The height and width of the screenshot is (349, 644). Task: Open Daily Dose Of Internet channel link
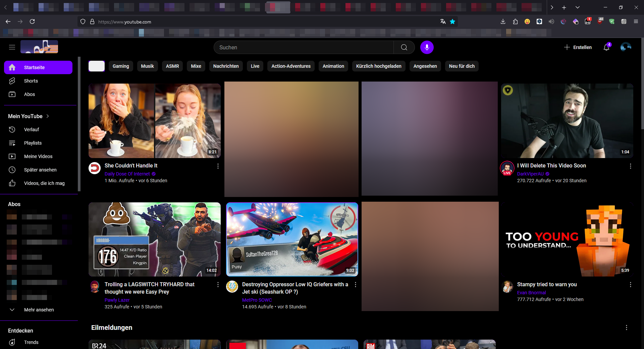point(127,174)
